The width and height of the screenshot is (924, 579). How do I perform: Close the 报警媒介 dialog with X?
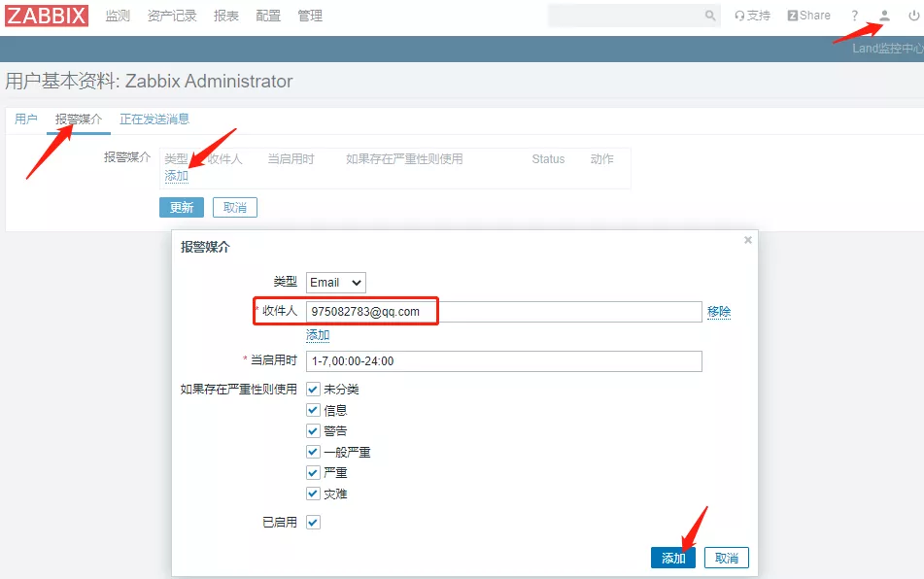click(748, 240)
